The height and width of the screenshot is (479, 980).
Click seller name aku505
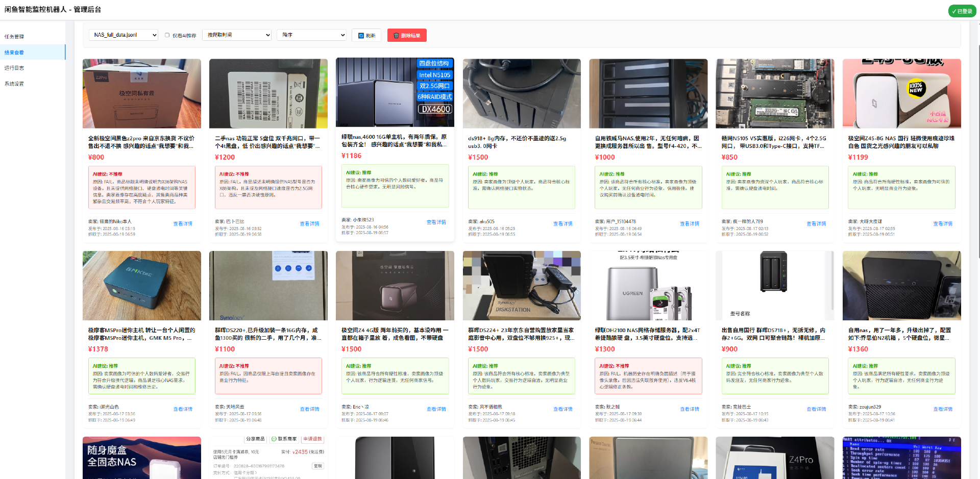[x=487, y=221]
